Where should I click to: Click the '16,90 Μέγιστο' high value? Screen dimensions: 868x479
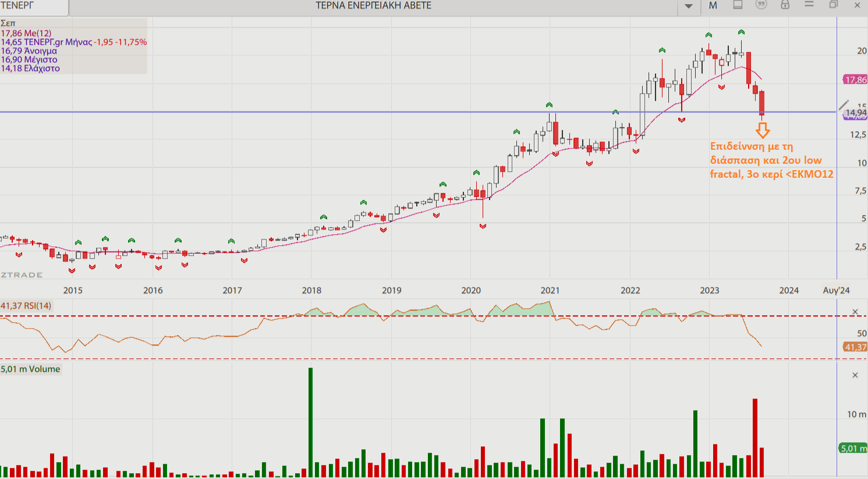29,59
